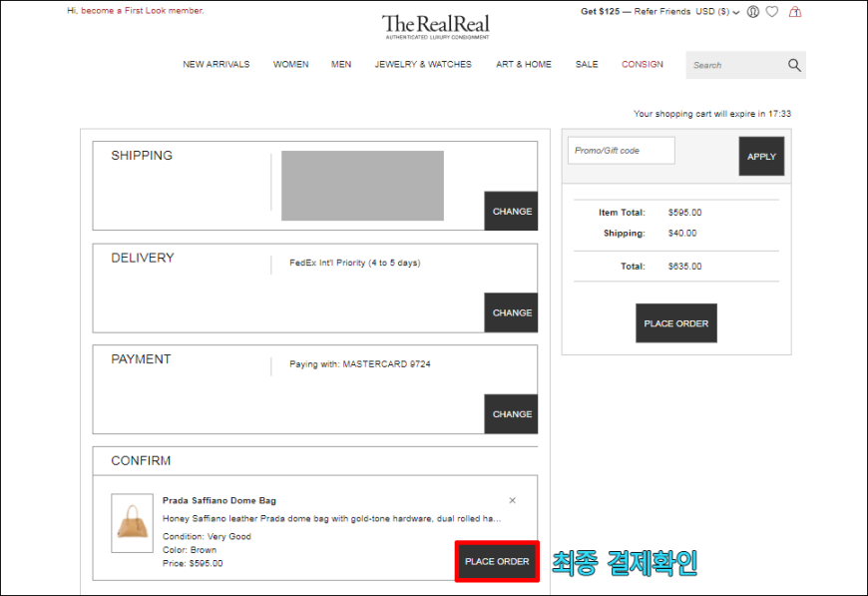868x596 pixels.
Task: Change the payment method
Action: coord(511,413)
